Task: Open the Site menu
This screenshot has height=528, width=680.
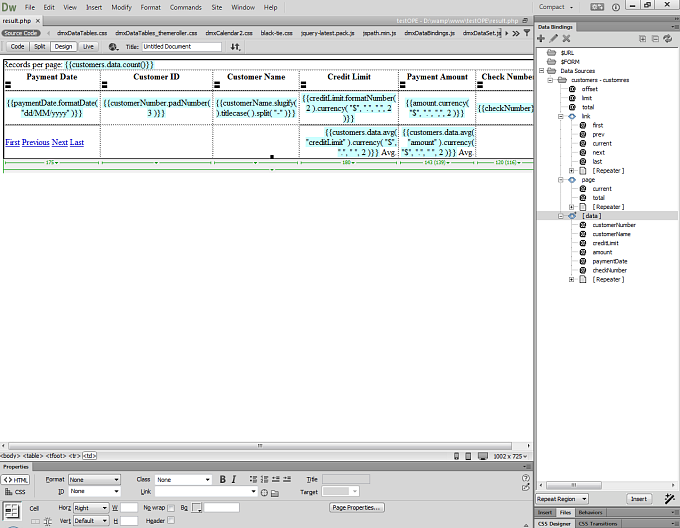Action: tap(217, 7)
